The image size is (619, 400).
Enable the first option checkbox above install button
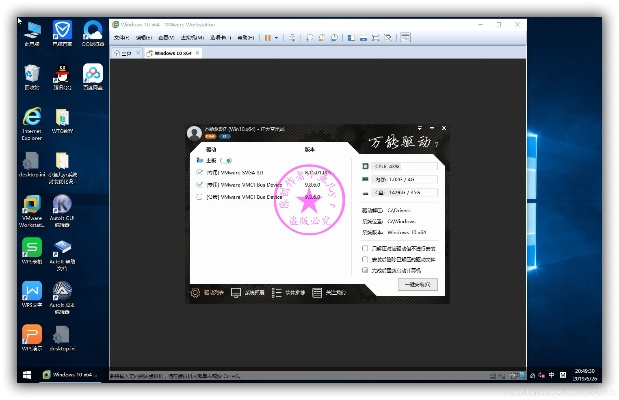[x=364, y=247]
